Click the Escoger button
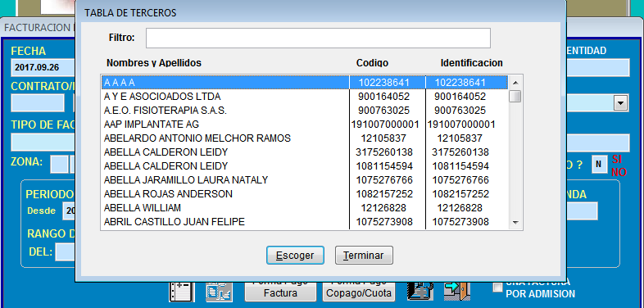The height and width of the screenshot is (308, 644). click(295, 256)
